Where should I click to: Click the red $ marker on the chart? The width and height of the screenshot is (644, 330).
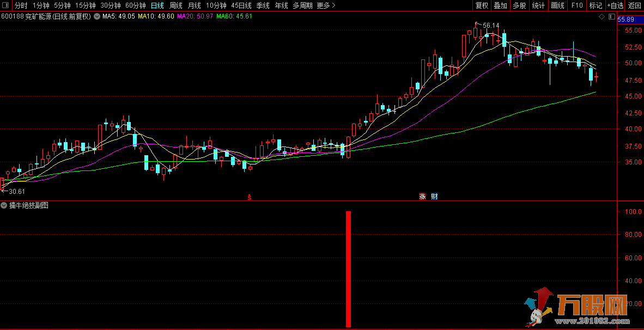click(x=250, y=197)
